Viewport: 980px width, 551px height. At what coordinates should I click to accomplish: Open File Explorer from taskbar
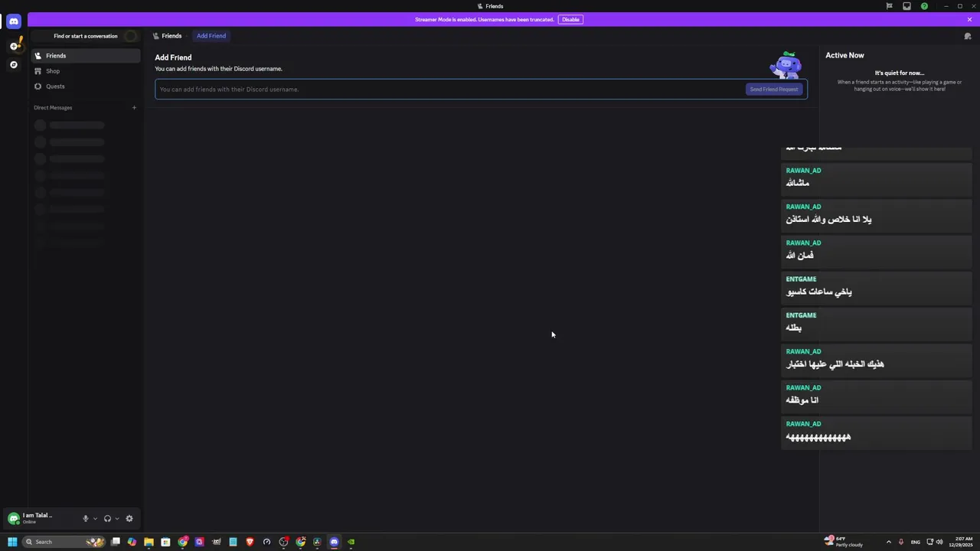(149, 542)
